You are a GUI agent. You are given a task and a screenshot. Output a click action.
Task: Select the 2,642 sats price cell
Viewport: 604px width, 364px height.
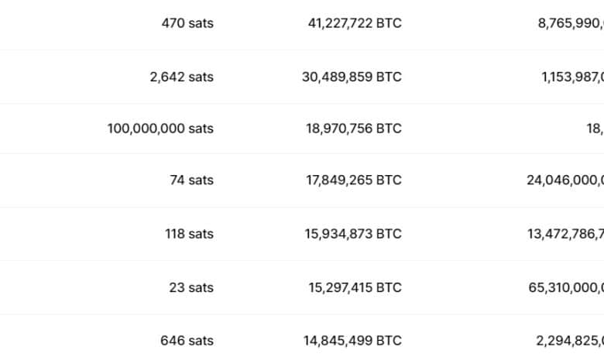pyautogui.click(x=181, y=77)
